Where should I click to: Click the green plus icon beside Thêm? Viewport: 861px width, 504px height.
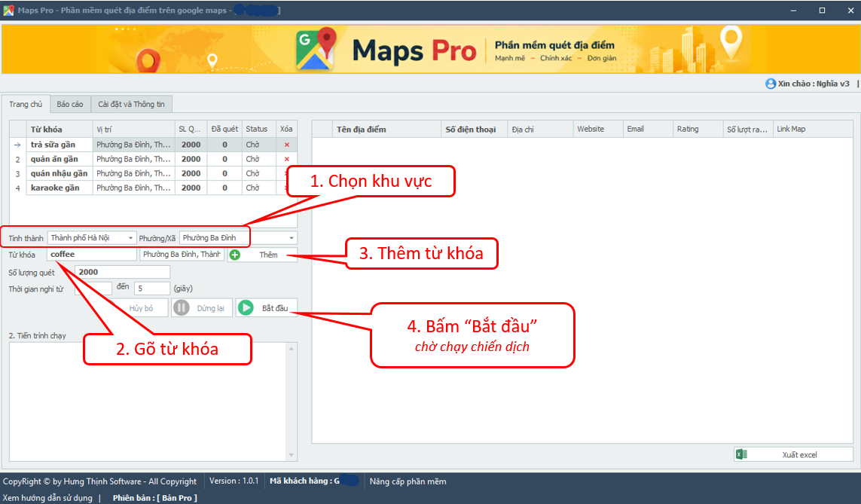coord(235,255)
